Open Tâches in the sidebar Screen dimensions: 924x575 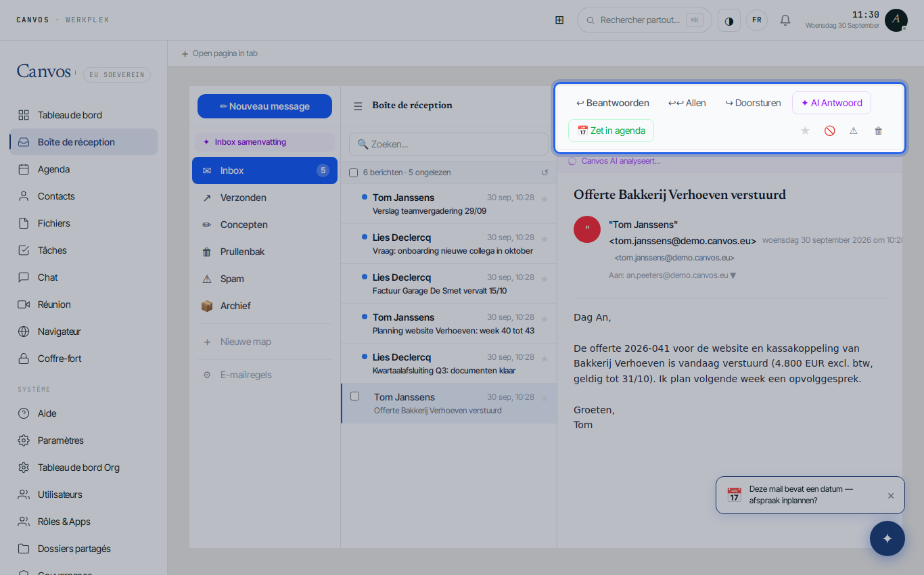point(83,250)
